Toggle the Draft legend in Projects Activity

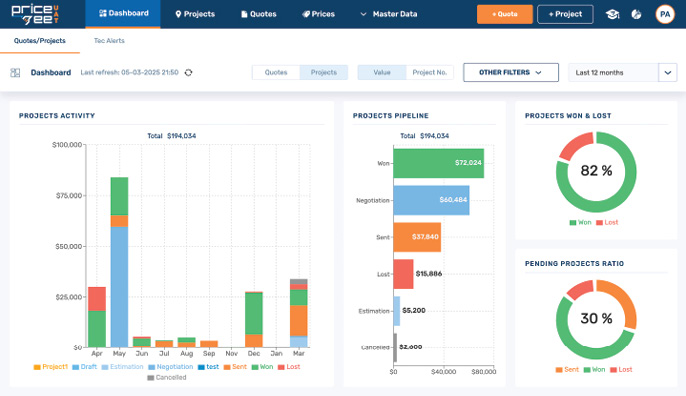click(x=84, y=367)
